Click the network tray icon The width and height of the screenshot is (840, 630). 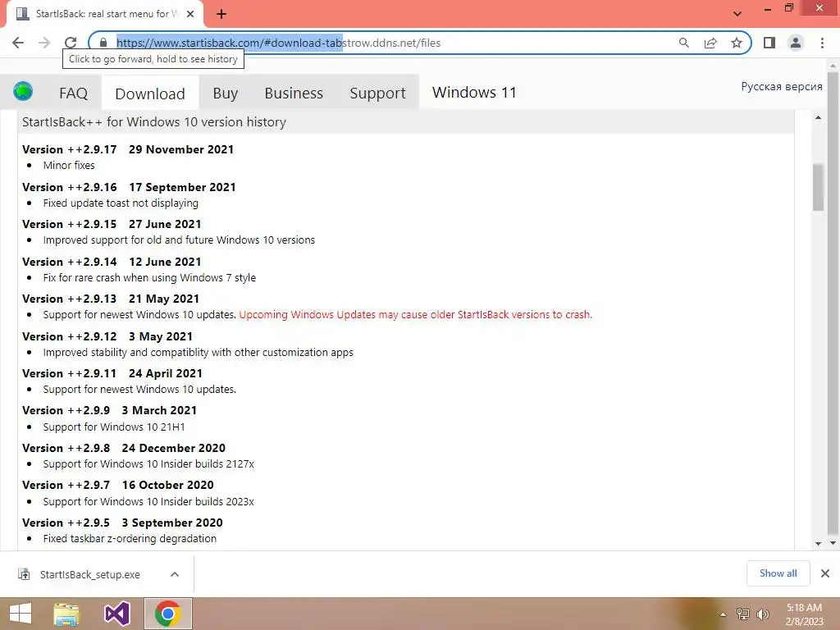click(x=742, y=614)
